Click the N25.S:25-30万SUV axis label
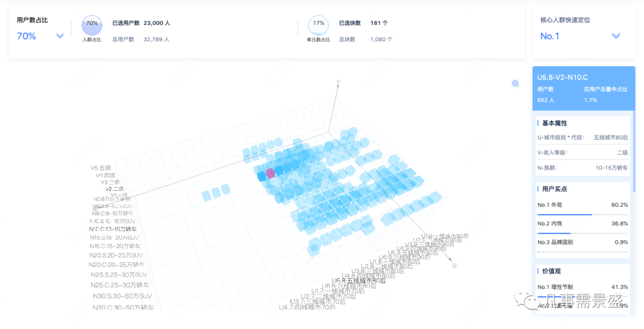644x329 pixels. [x=119, y=275]
